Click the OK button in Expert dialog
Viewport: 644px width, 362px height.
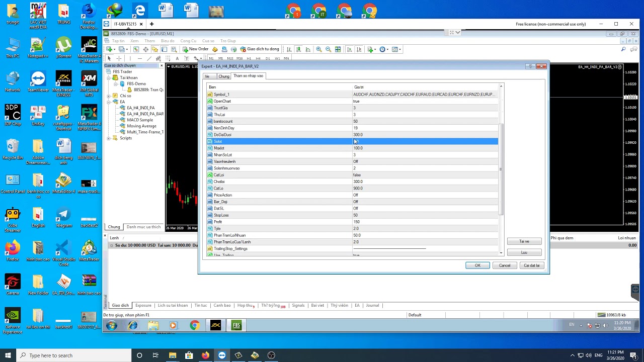click(x=477, y=265)
